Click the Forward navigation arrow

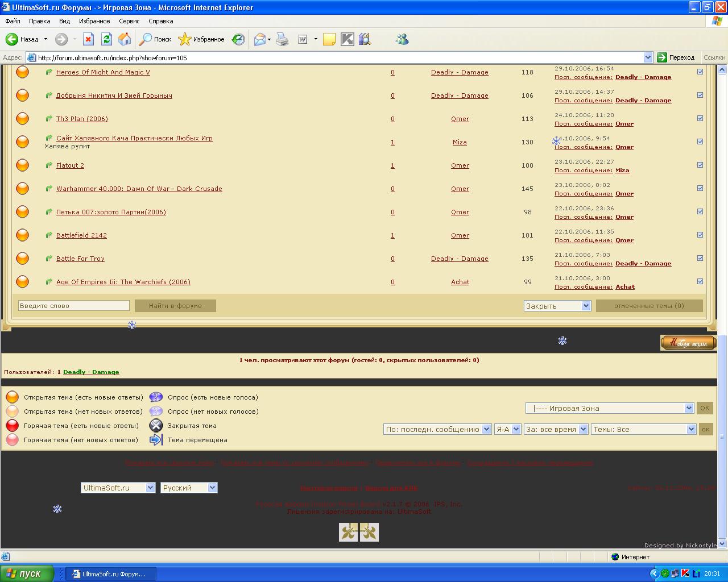61,39
